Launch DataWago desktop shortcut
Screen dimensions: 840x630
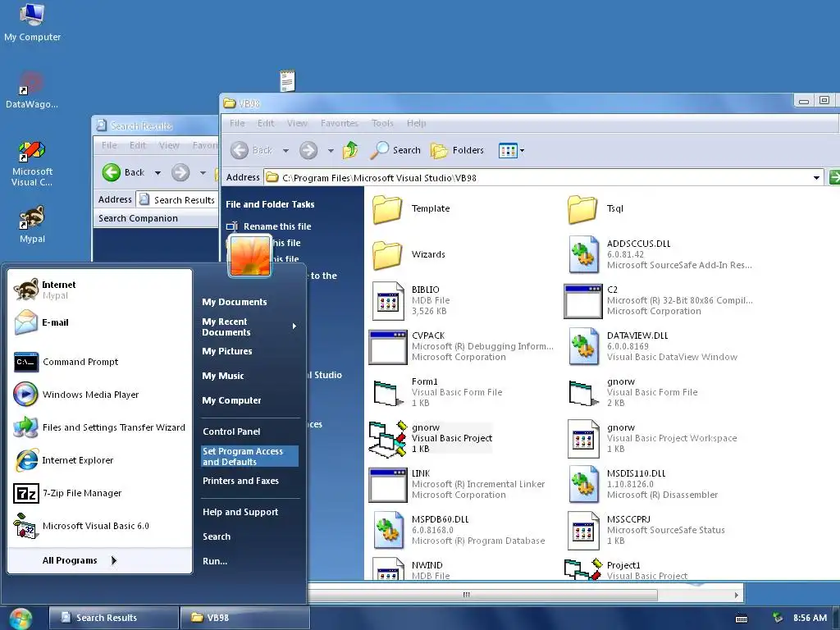tap(32, 90)
